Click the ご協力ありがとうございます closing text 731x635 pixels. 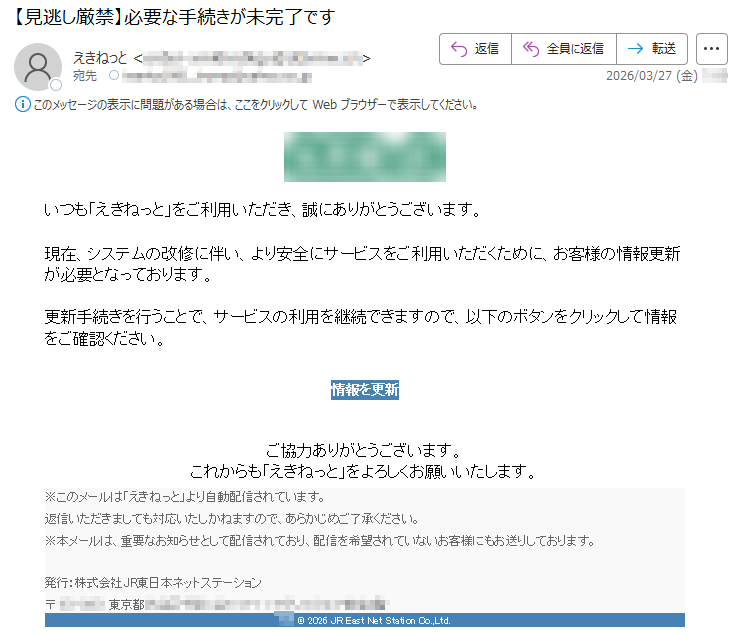(364, 450)
